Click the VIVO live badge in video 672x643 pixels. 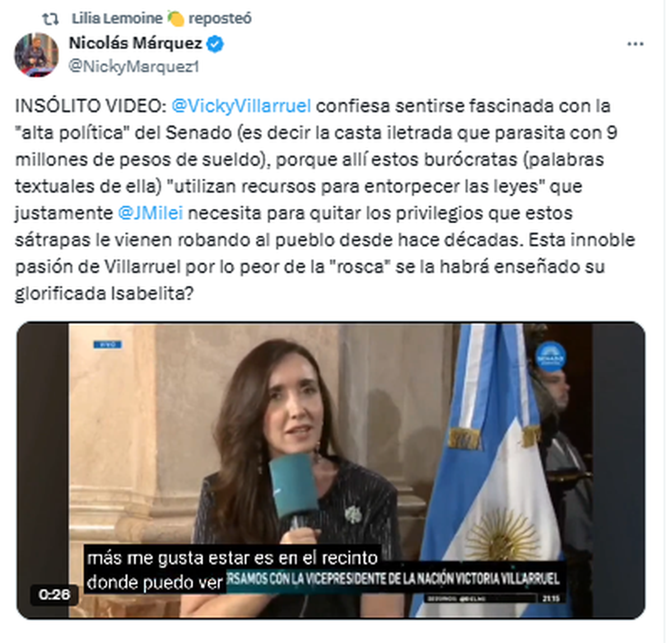tap(107, 345)
